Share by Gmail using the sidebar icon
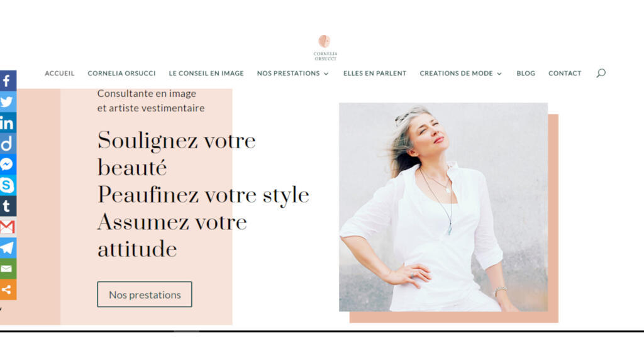Screen dimensions: 644x362 point(8,227)
